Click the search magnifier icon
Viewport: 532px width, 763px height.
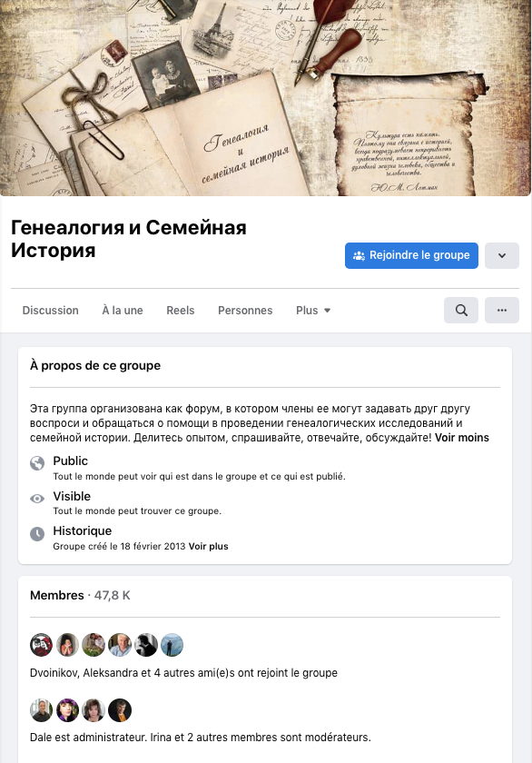tap(461, 310)
